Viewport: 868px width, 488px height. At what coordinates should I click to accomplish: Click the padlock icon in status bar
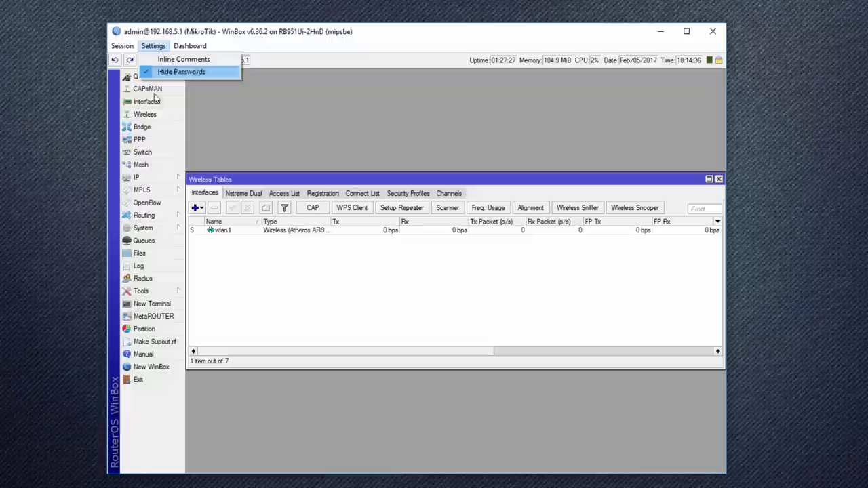click(719, 60)
